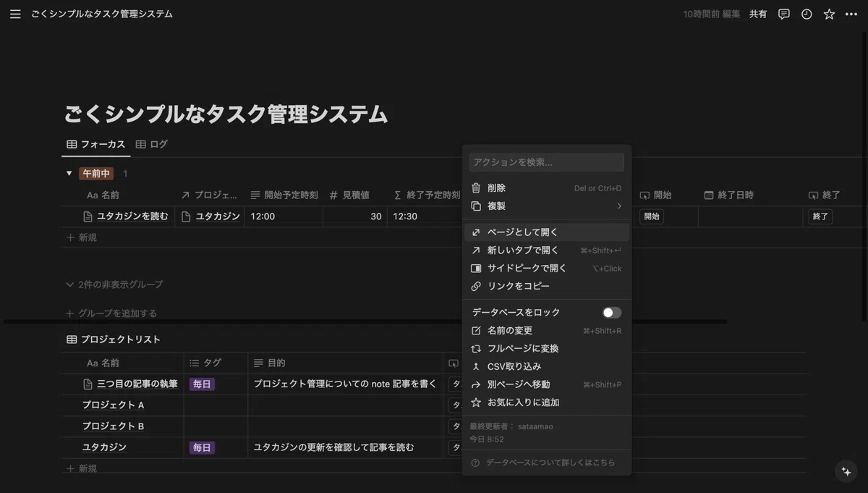
Task: Open the 終了 column header
Action: point(824,195)
